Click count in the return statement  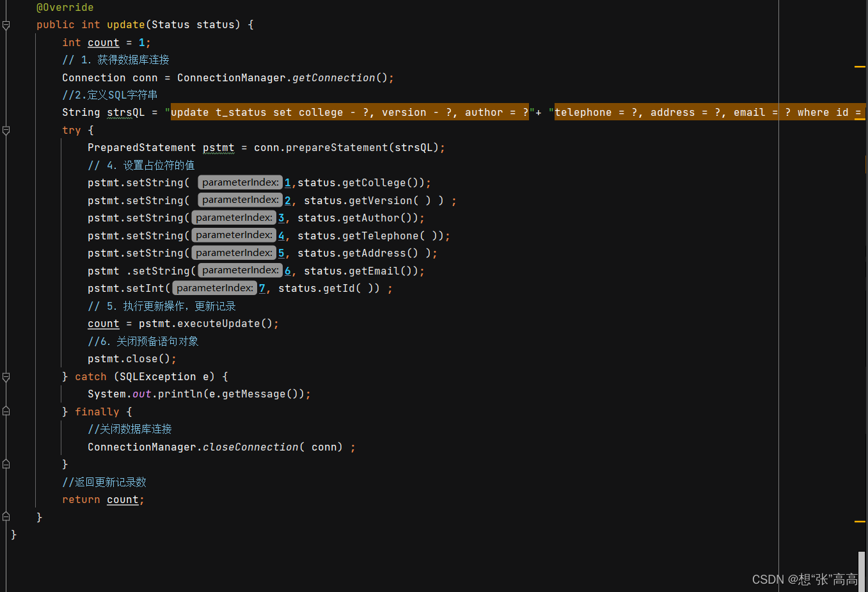(x=123, y=500)
